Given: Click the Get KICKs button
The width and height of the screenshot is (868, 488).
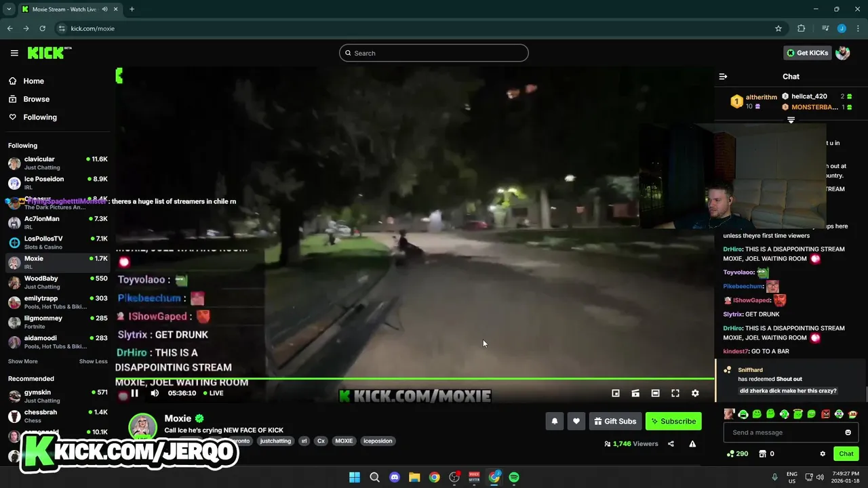Looking at the screenshot, I should [x=808, y=53].
